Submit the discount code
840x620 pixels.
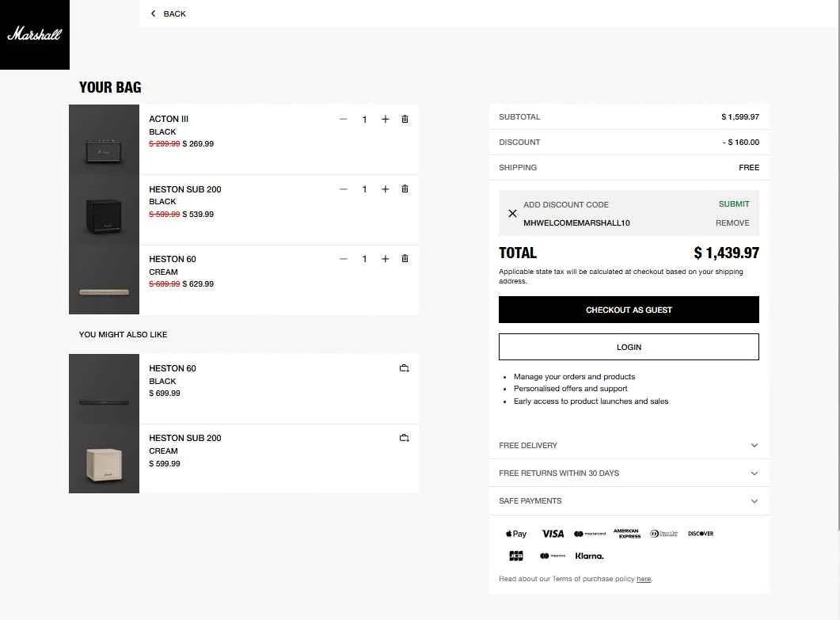[734, 204]
